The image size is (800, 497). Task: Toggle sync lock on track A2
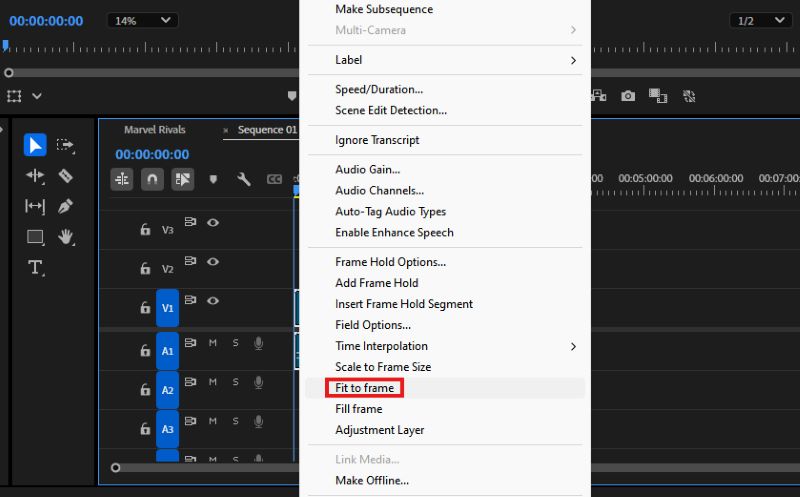pyautogui.click(x=190, y=382)
